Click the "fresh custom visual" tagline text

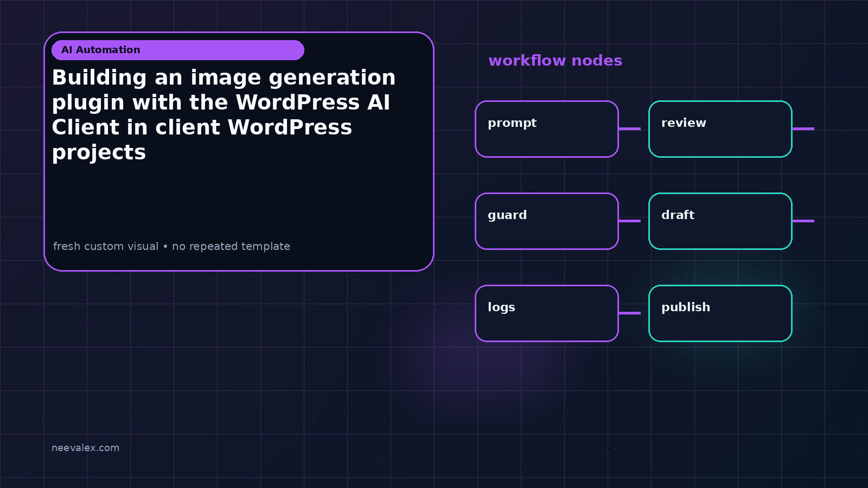[171, 246]
